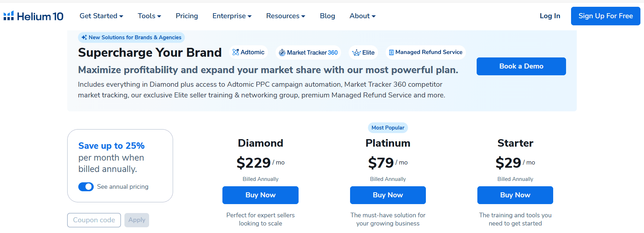Click the Helium 10 logo icon
Viewport: 644px width, 233px height.
pyautogui.click(x=9, y=16)
